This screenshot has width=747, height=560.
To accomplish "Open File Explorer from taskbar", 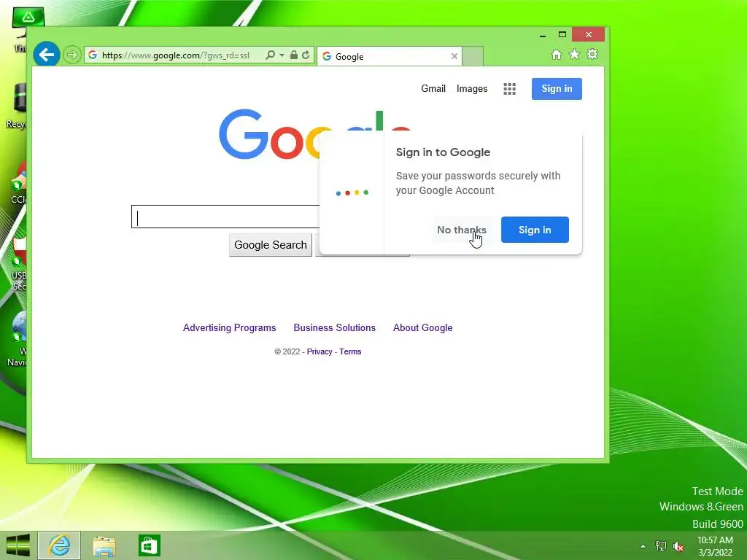I will click(x=104, y=545).
